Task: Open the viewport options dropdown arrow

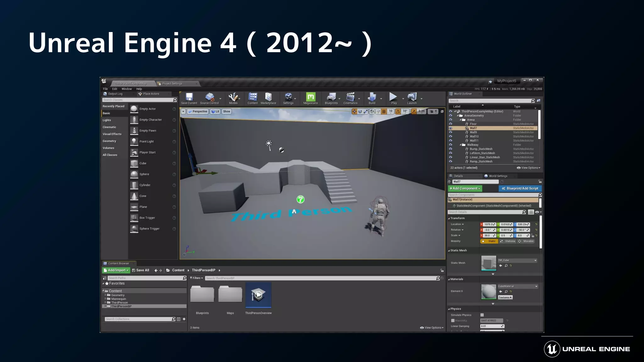Action: pyautogui.click(x=183, y=111)
